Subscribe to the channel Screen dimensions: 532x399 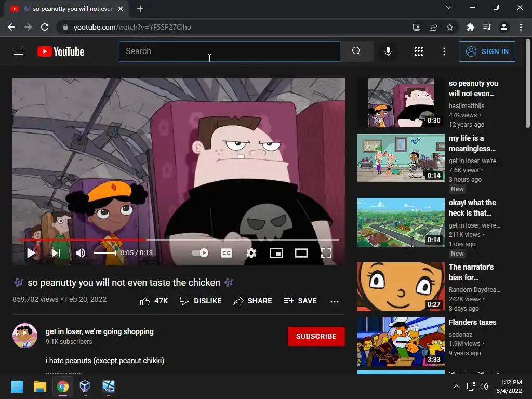[316, 336]
